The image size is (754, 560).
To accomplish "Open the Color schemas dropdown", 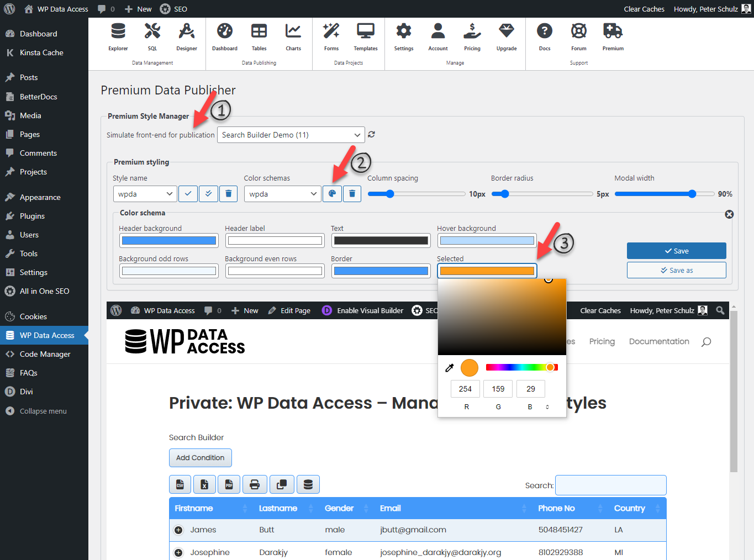I will tap(282, 194).
